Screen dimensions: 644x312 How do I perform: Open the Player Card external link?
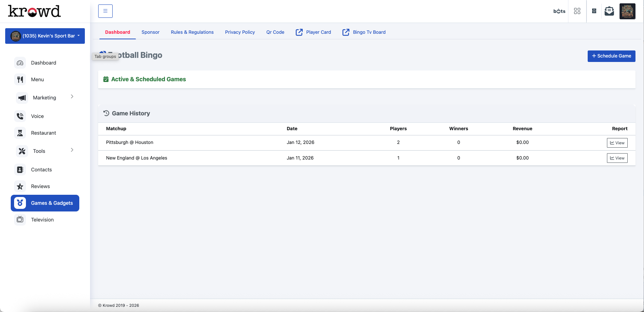click(x=313, y=32)
